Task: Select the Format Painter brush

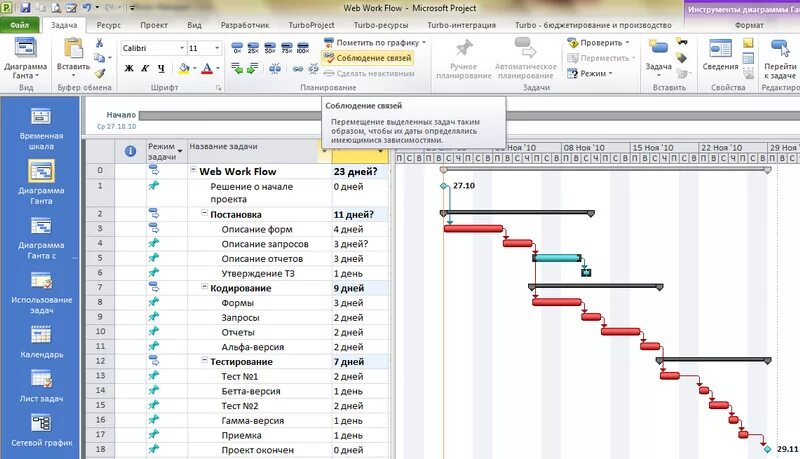Action: [100, 73]
